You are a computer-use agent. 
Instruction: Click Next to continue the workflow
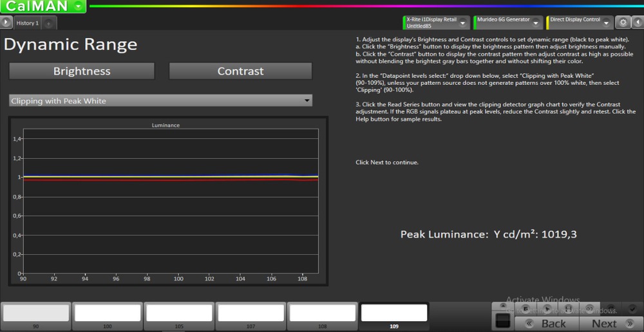click(x=609, y=324)
